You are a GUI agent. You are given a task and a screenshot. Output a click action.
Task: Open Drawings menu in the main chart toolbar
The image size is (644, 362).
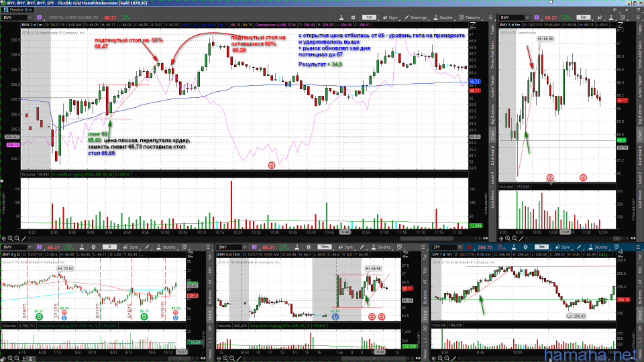coord(416,17)
